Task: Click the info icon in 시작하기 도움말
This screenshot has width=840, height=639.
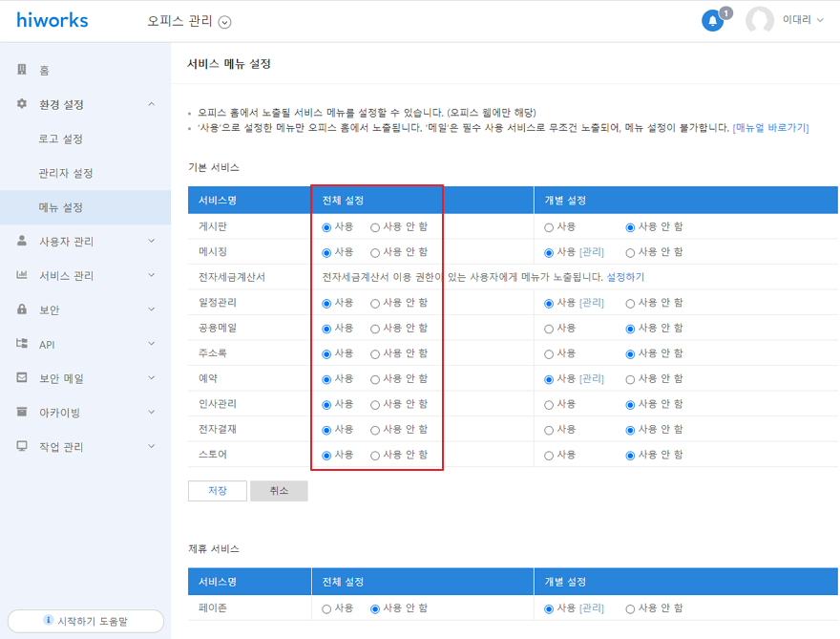Action: pyautogui.click(x=49, y=620)
